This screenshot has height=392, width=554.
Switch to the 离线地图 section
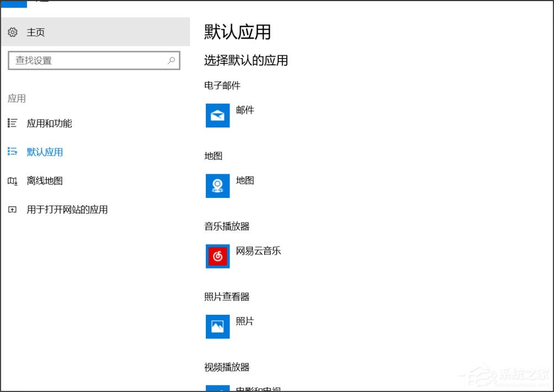pyautogui.click(x=45, y=181)
